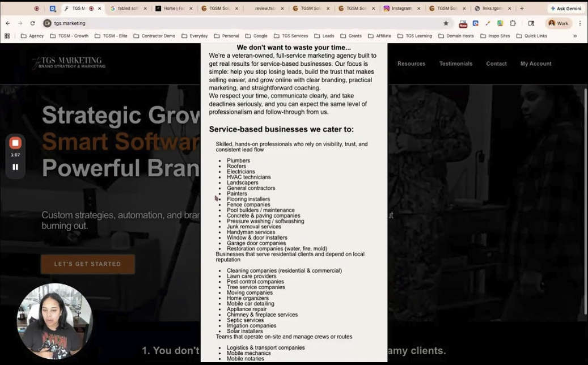Open Resources in site navigation
Screen dimensions: 588x365
pyautogui.click(x=412, y=63)
